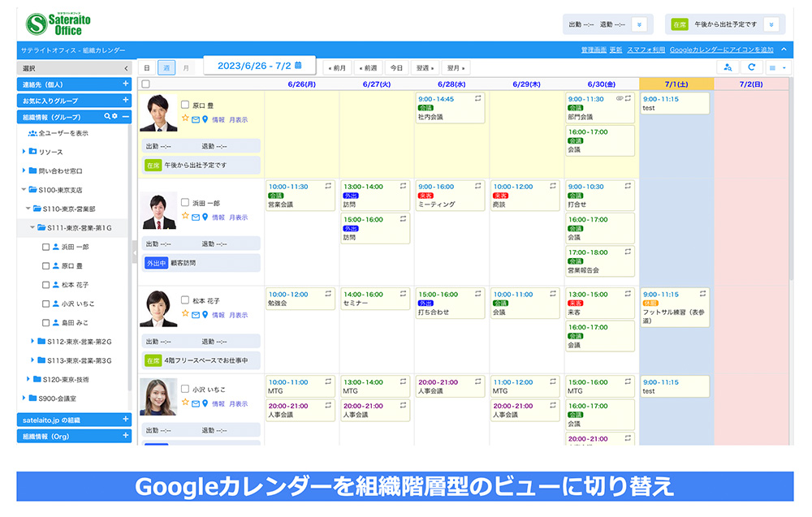The image size is (812, 517).
Task: Check 小沢 いちご in the group tree
Action: coord(45,304)
